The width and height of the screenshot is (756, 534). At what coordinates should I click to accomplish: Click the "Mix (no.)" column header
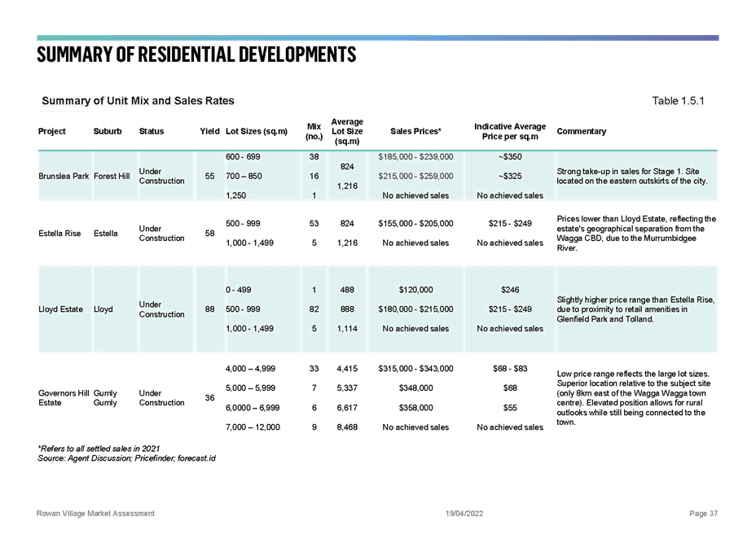click(x=314, y=131)
